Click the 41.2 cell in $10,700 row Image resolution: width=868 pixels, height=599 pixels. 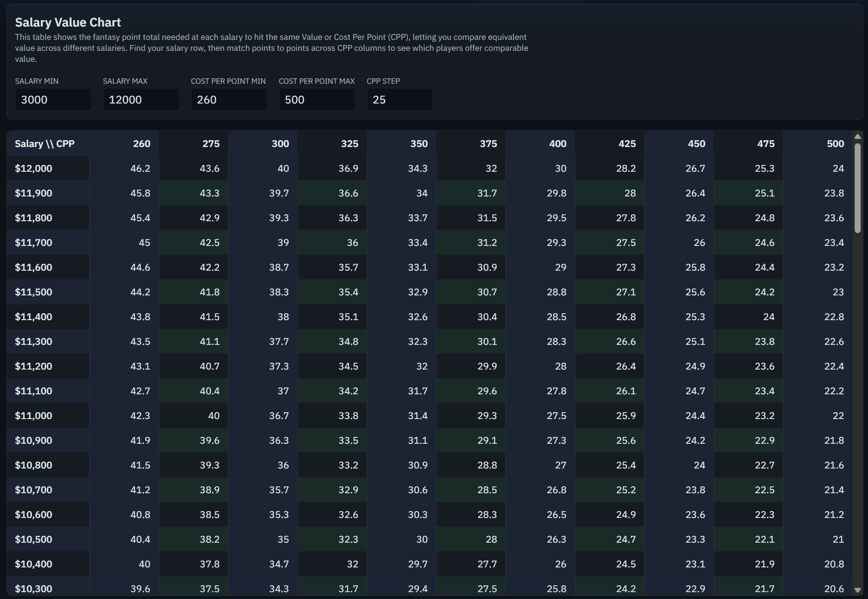point(124,490)
